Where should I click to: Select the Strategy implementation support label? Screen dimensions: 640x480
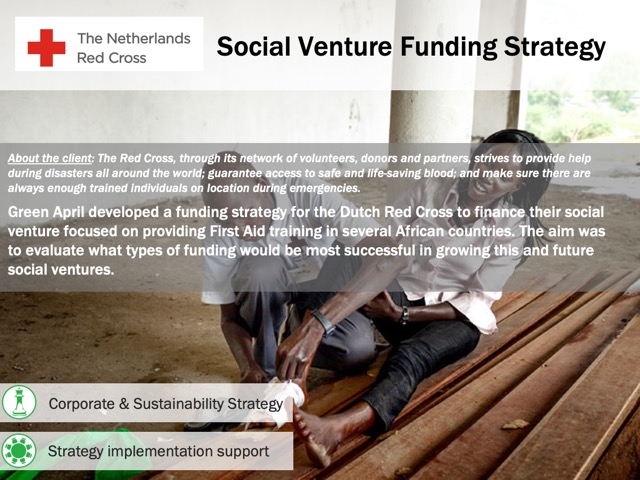point(158,451)
